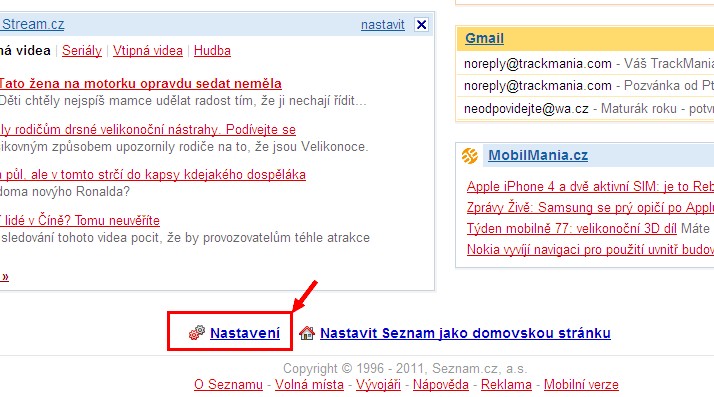714x397 pixels.
Task: Click the 'doma nového Ronalda?' description text
Action: [x=65, y=191]
